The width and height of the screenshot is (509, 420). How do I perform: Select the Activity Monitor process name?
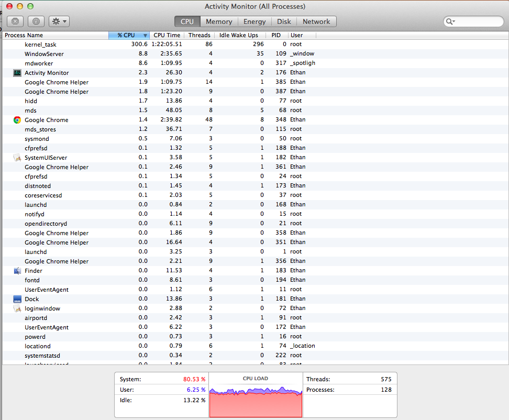[x=47, y=73]
